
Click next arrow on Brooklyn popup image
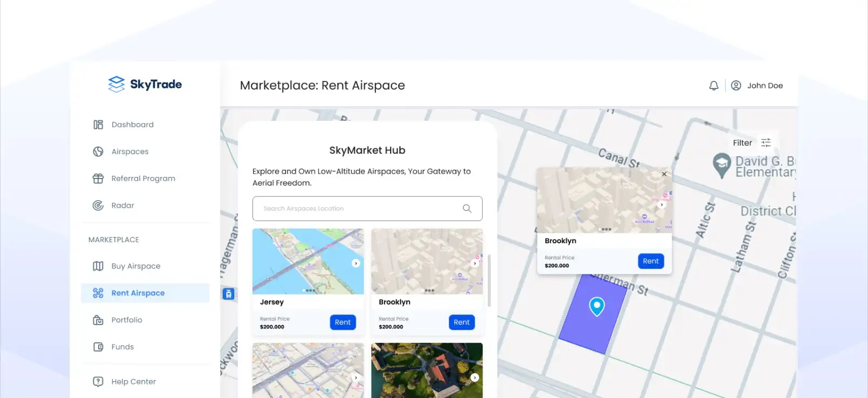tap(662, 205)
